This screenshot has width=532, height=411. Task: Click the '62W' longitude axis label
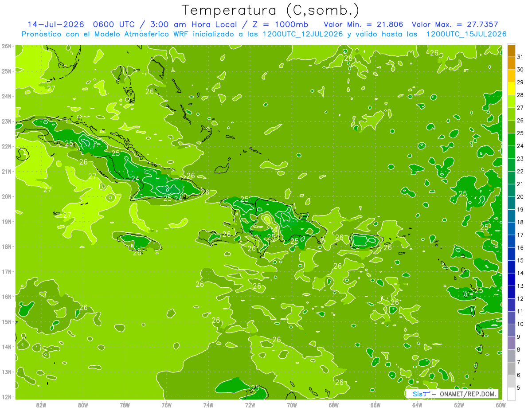tap(459, 405)
